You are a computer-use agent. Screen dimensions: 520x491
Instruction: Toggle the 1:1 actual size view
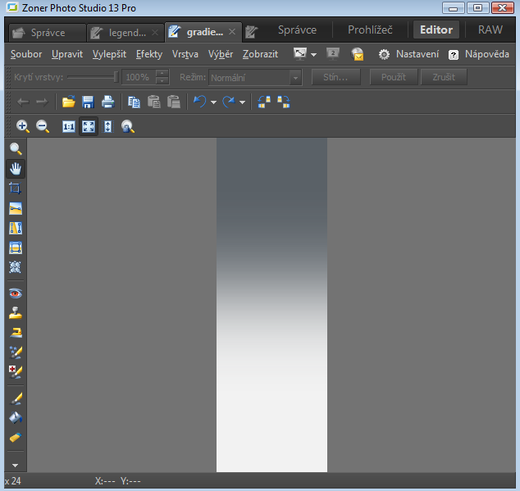tap(69, 127)
